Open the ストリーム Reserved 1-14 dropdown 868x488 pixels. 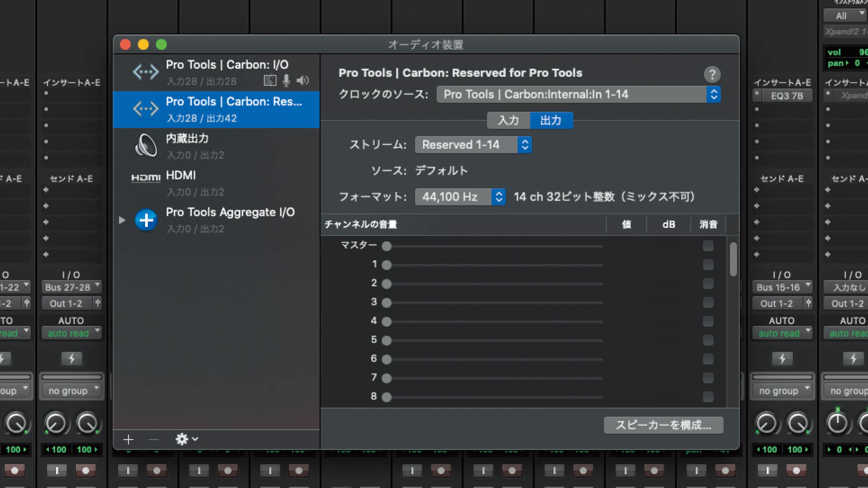pyautogui.click(x=473, y=145)
